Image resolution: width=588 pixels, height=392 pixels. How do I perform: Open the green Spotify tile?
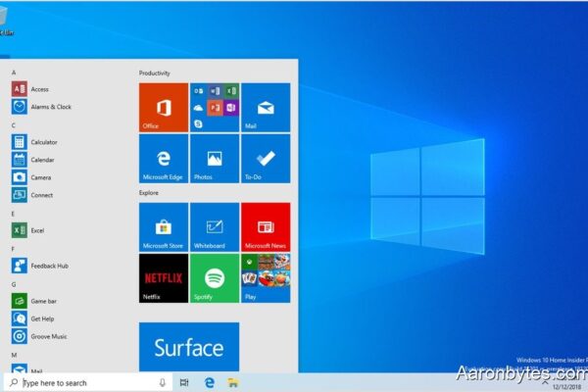[214, 279]
